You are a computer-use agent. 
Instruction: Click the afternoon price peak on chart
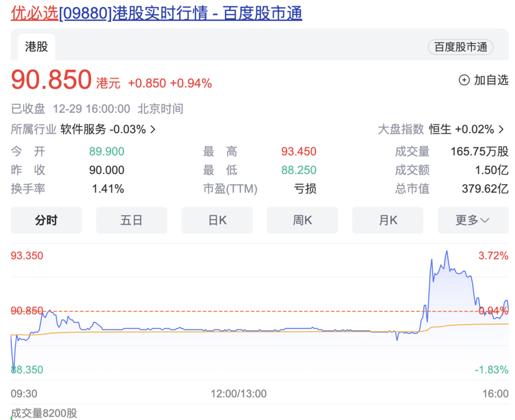pos(447,251)
